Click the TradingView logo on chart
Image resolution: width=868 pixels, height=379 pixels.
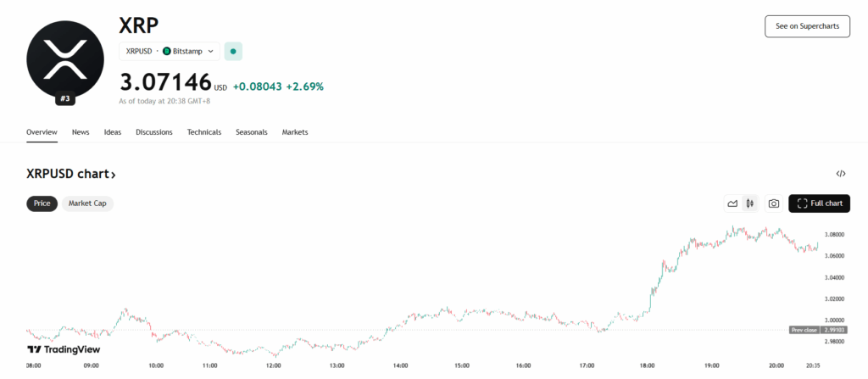pos(64,349)
